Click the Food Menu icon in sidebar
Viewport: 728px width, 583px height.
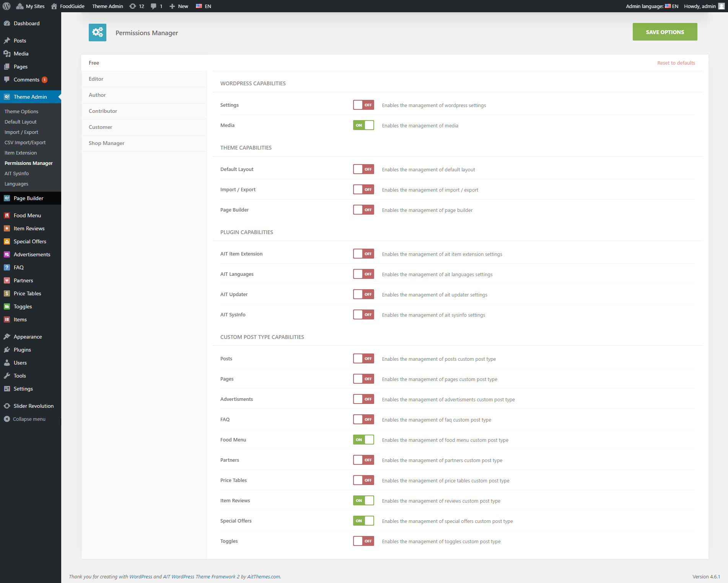click(7, 215)
